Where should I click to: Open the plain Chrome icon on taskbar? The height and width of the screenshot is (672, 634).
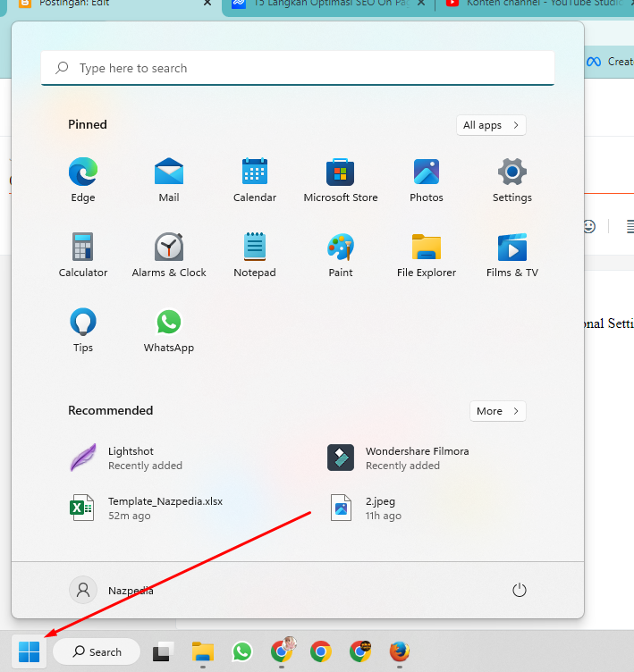pos(320,651)
